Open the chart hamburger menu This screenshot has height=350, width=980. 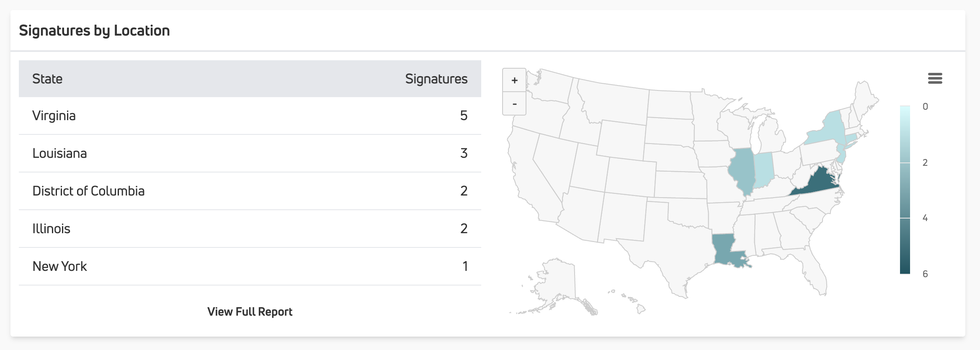coord(935,78)
